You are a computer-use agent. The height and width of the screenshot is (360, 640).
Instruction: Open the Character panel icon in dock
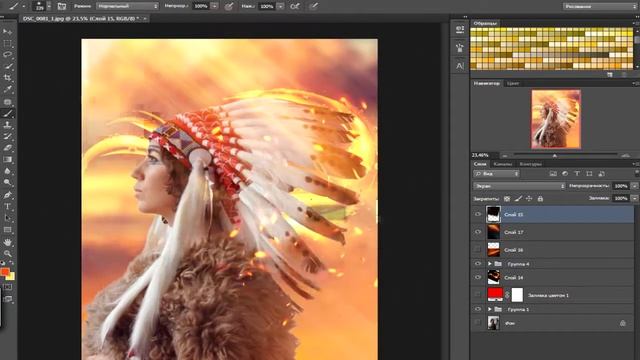(x=460, y=65)
